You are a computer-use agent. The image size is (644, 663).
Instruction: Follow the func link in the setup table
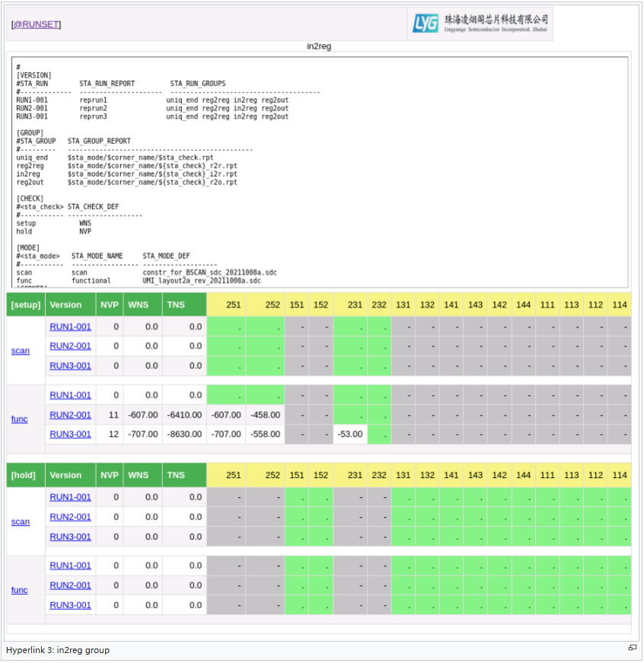pyautogui.click(x=20, y=419)
